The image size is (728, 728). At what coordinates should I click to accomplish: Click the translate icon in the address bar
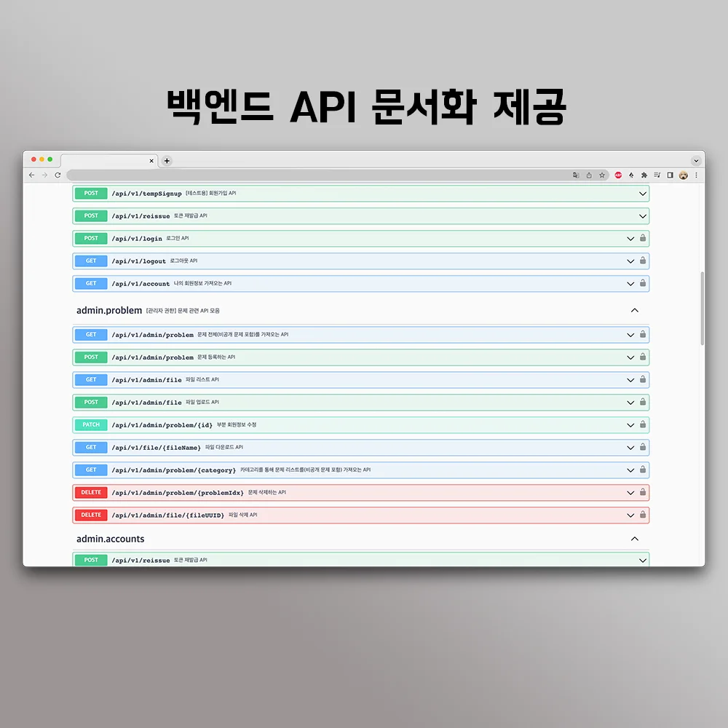click(577, 175)
